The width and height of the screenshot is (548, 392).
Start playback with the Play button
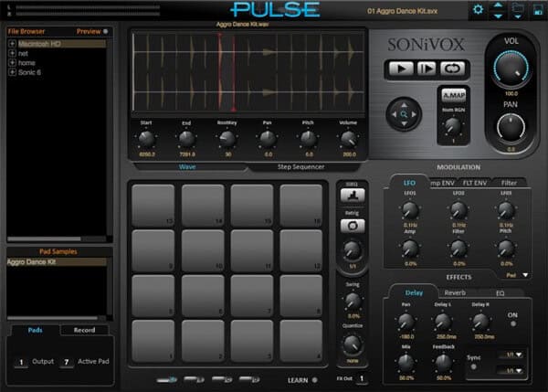401,69
